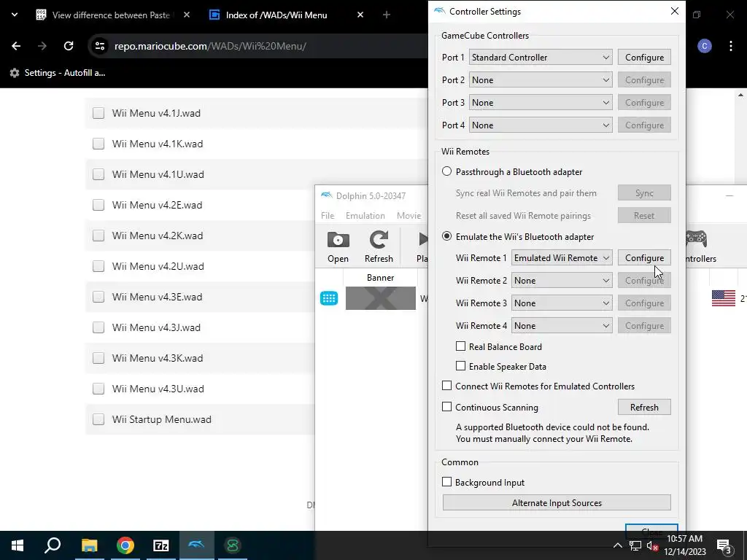Configure Wii Remote 1
Screen dimensions: 747x560
click(x=644, y=257)
